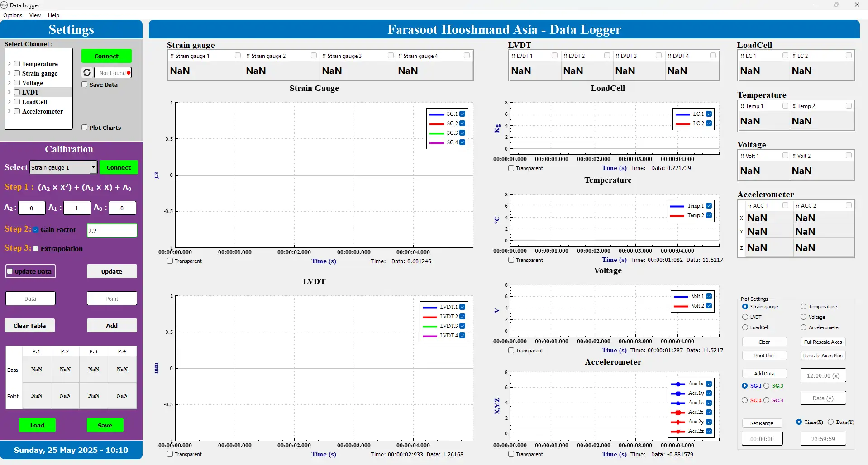The image size is (868, 465).
Task: Open the Options menu
Action: click(x=12, y=15)
